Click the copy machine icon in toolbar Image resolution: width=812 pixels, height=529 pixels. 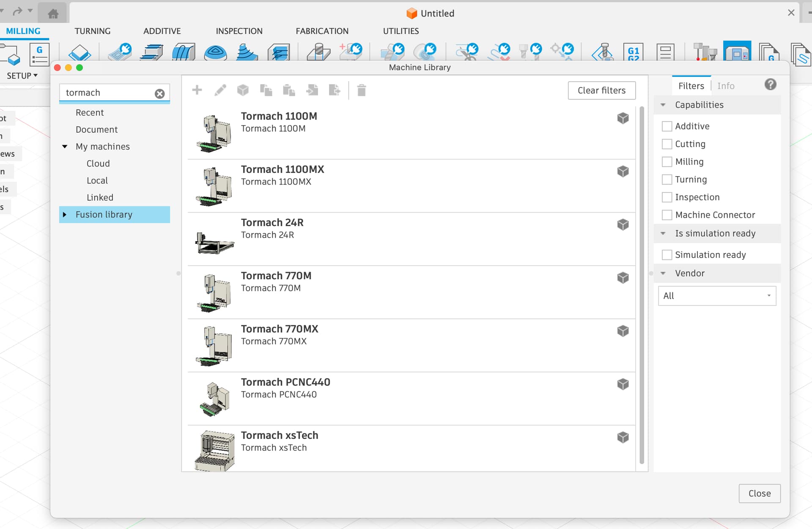tap(266, 90)
